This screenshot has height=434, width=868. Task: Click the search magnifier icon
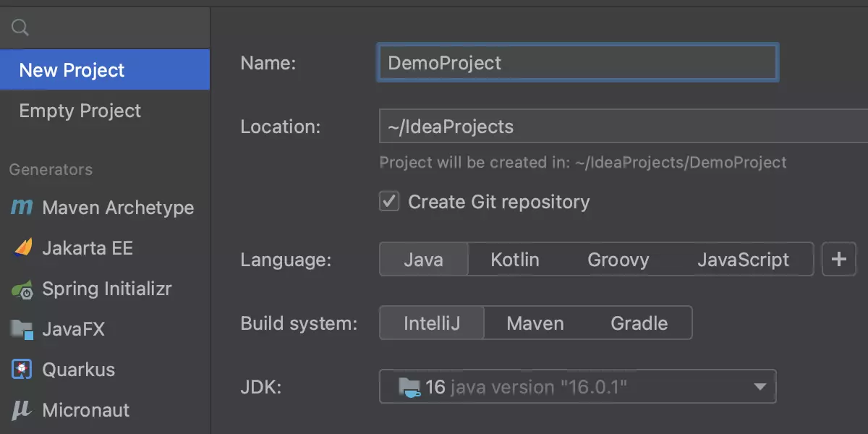(x=19, y=27)
